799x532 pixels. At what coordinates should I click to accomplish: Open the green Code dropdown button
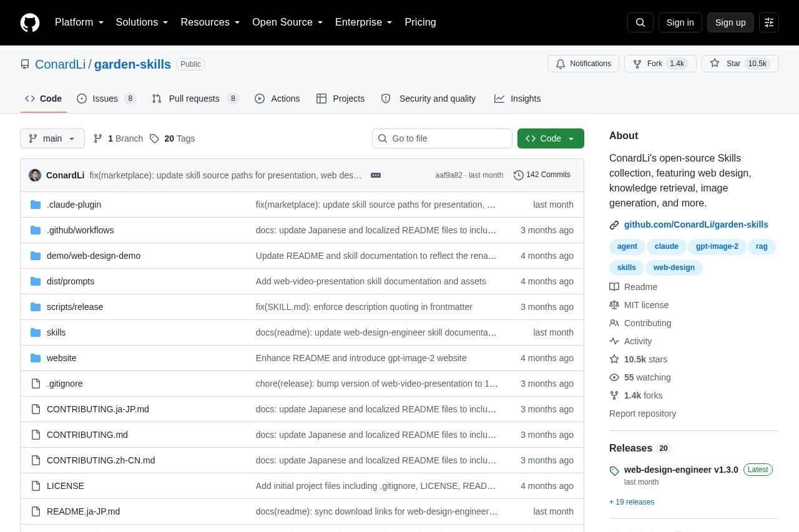[x=551, y=138]
